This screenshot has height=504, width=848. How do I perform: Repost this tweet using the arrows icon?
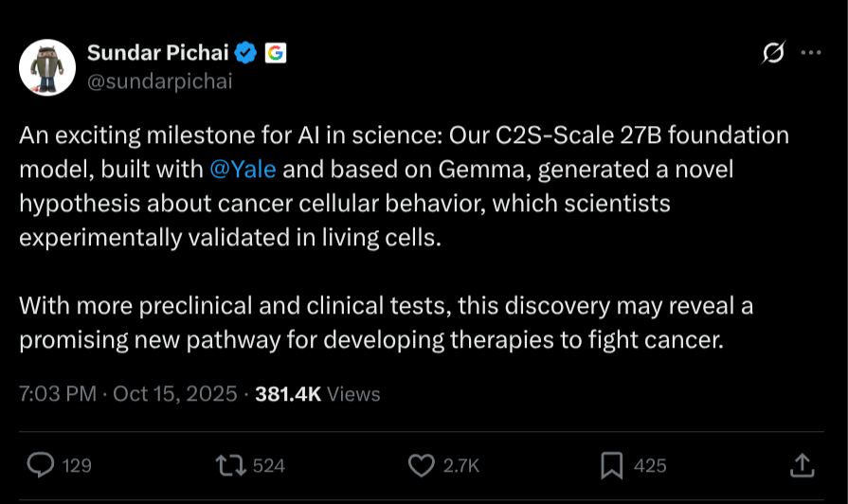point(228,464)
